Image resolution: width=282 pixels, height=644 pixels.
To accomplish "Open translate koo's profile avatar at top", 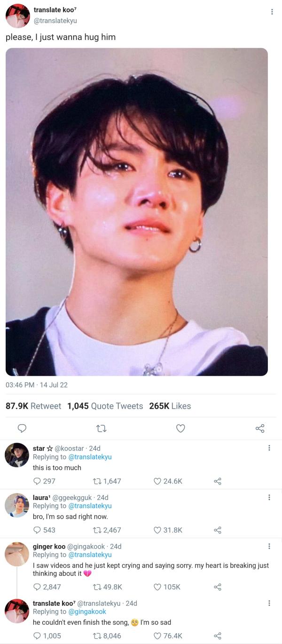I will click(17, 16).
